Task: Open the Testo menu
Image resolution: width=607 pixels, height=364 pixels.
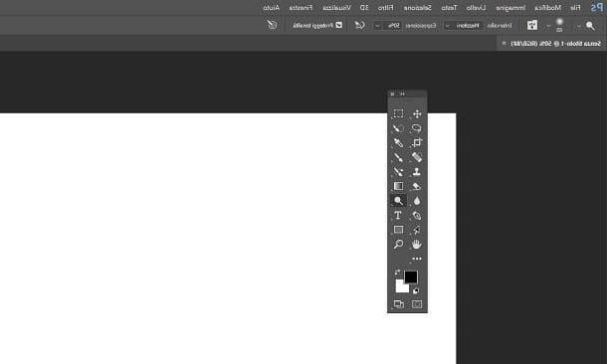Action: coord(449,7)
